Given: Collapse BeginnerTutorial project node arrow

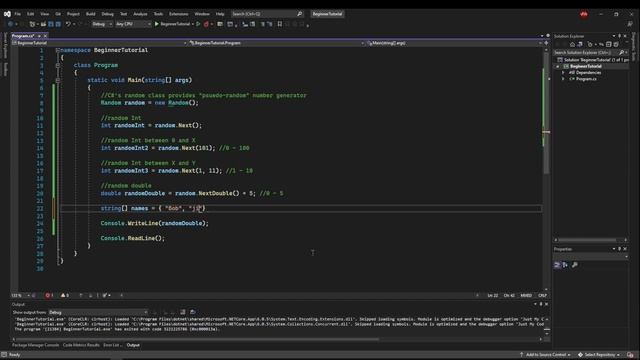Looking at the screenshot, I should [558, 66].
